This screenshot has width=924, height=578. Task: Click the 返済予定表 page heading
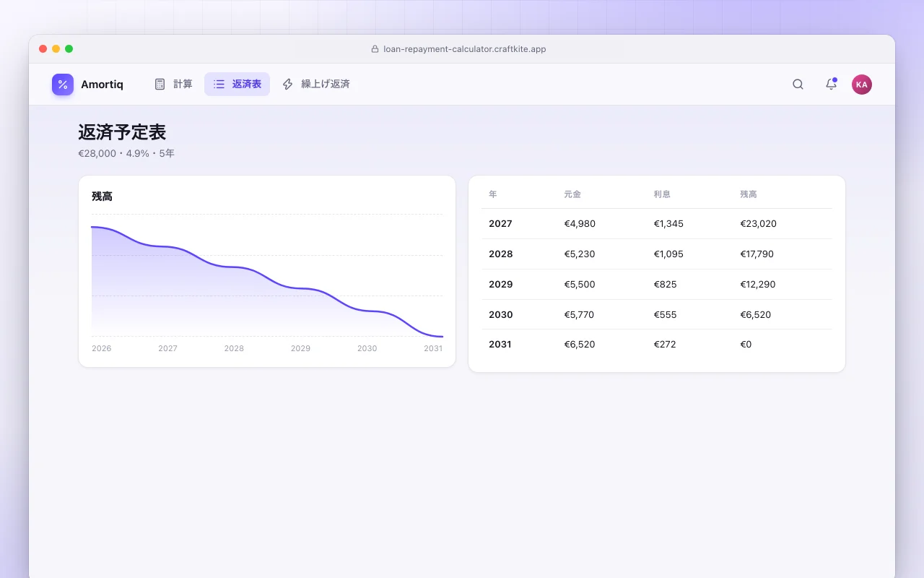tap(122, 132)
